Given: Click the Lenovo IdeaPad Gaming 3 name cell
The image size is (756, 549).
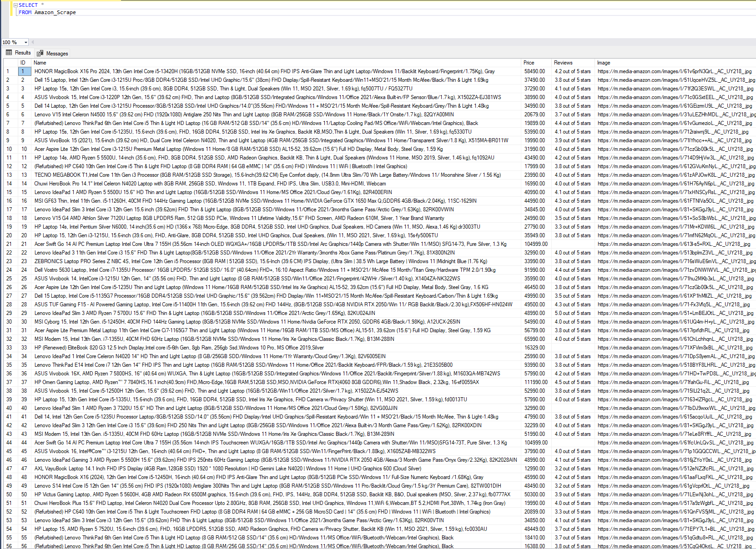Looking at the screenshot, I should pyautogui.click(x=276, y=460).
